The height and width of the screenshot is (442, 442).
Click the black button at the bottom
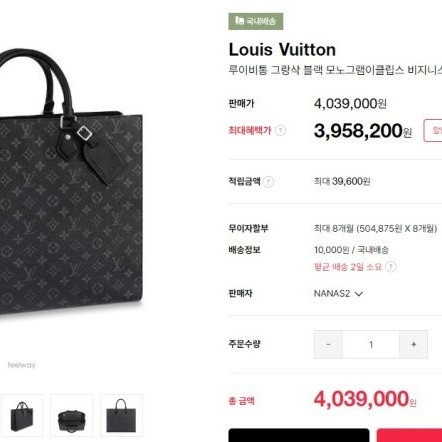299,435
